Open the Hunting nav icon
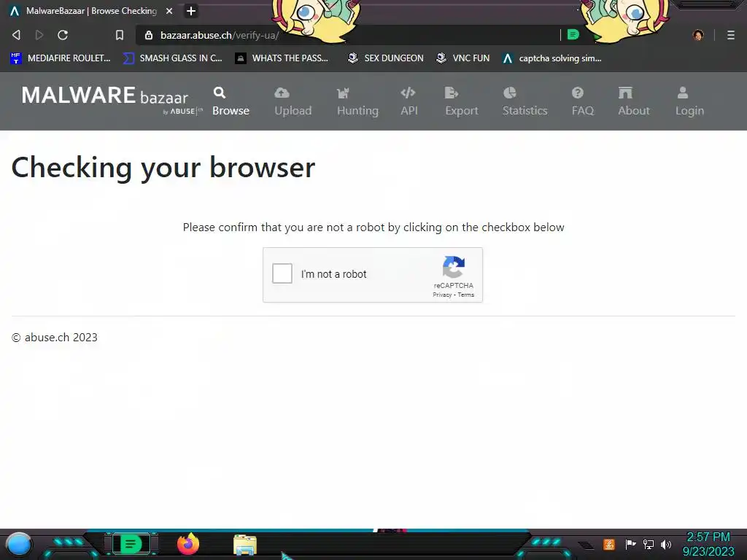 343,93
